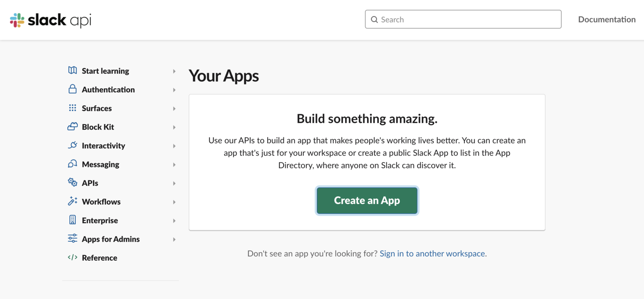The width and height of the screenshot is (644, 299).
Task: Click the Block Kit brick icon
Action: tap(72, 127)
